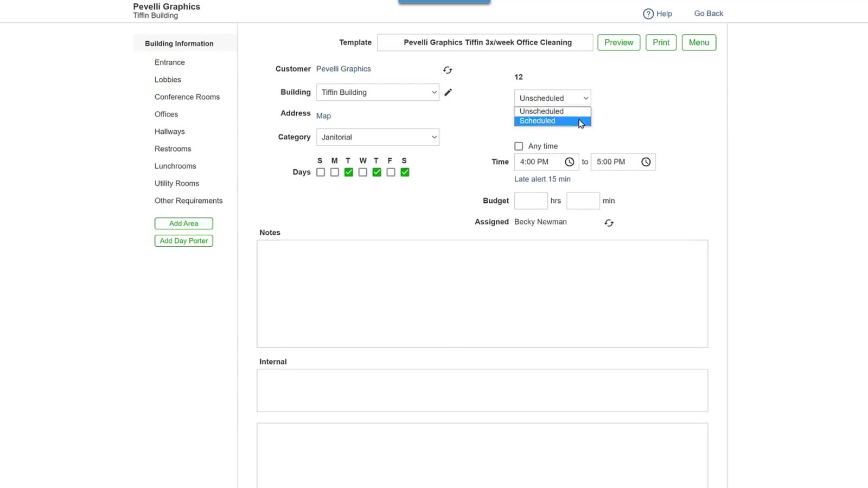Click inside the Notes text area

point(482,293)
